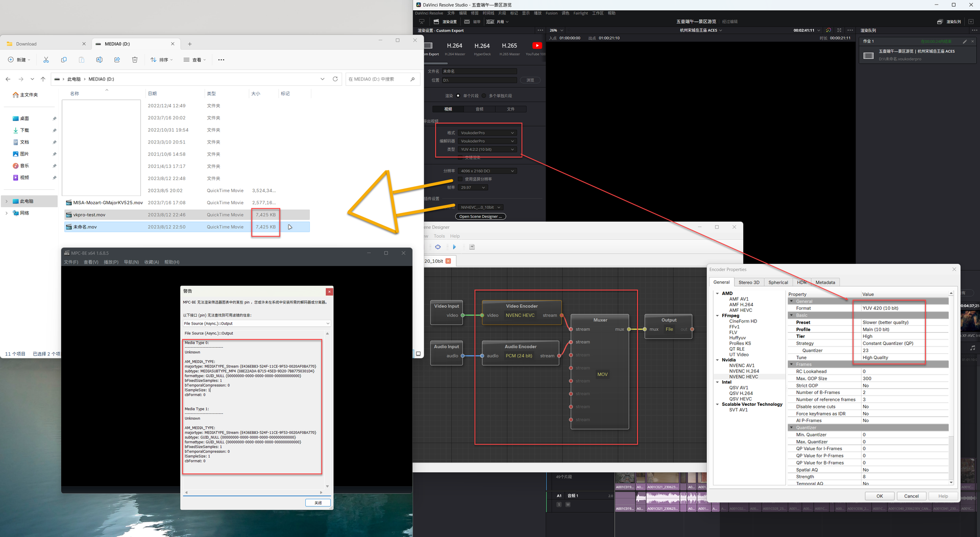
Task: Click the Open Scene Designer button
Action: point(480,216)
